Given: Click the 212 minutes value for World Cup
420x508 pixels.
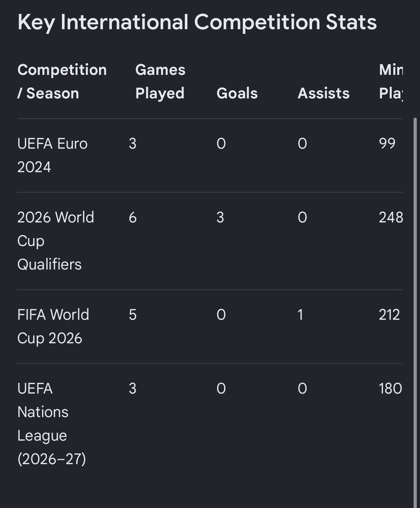Looking at the screenshot, I should (390, 315).
